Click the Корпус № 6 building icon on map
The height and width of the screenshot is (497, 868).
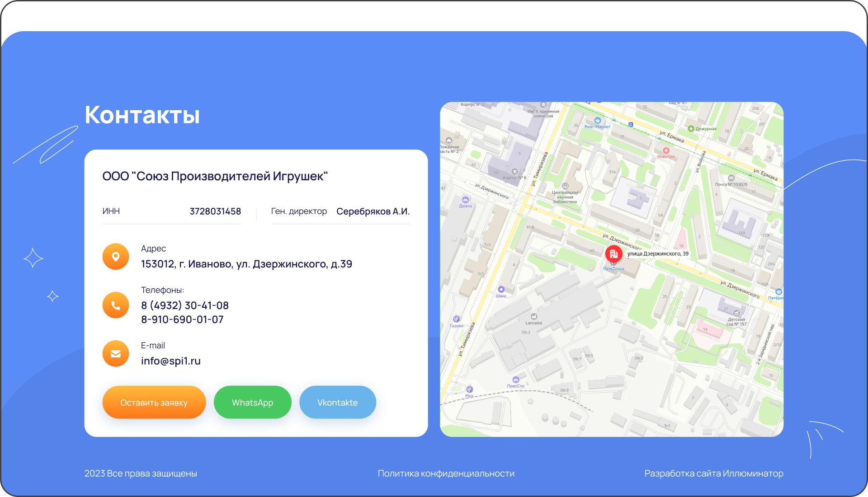(x=514, y=172)
